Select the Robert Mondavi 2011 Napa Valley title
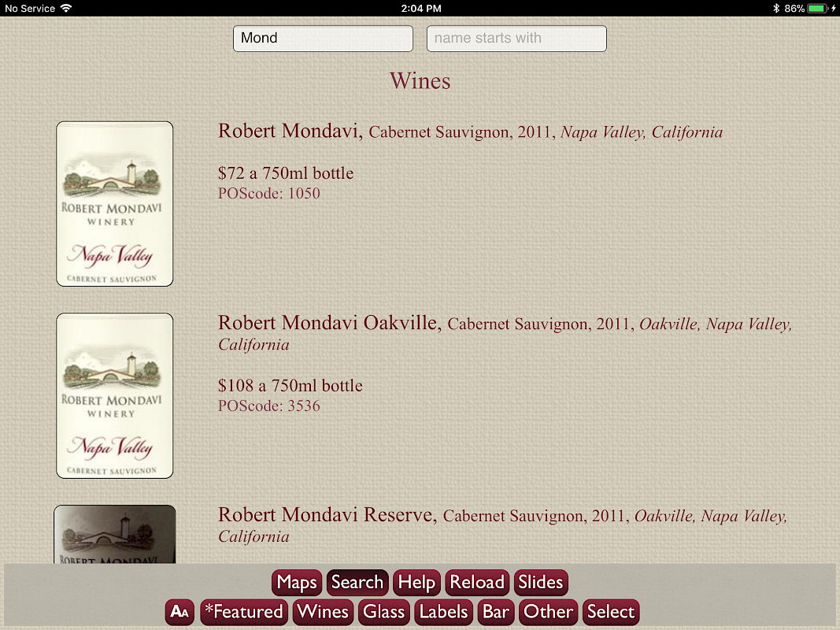 click(470, 132)
